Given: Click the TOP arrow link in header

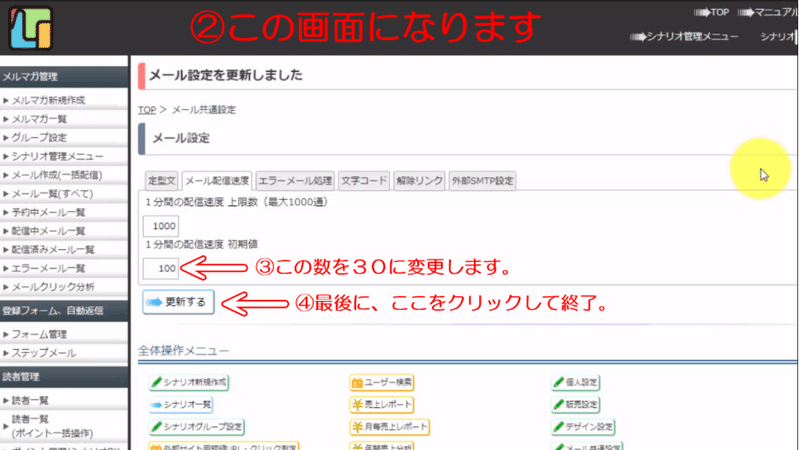Looking at the screenshot, I should tap(712, 12).
